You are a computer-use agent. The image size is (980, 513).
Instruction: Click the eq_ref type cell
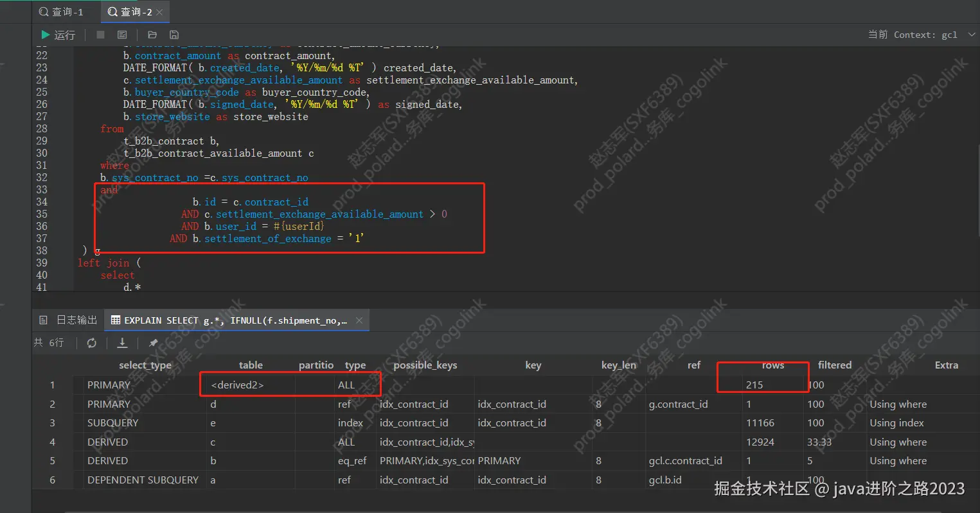pos(355,461)
